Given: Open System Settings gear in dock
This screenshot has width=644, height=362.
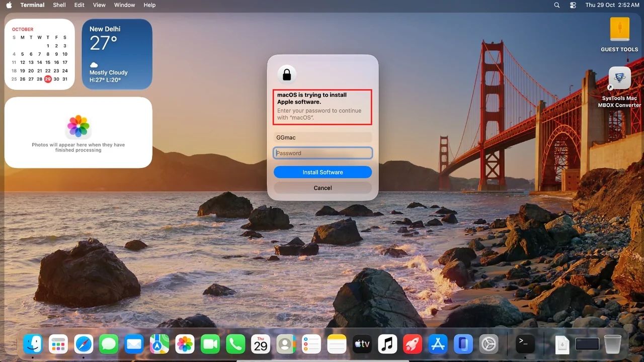Looking at the screenshot, I should coord(489,344).
